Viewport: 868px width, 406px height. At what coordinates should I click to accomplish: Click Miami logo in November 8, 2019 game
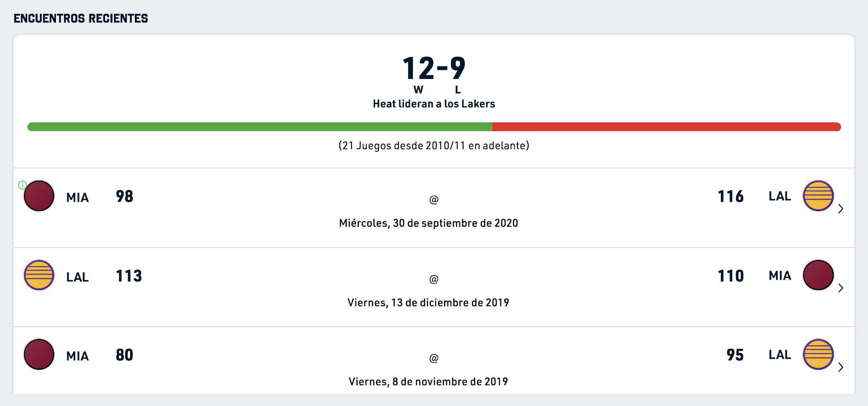tap(39, 354)
